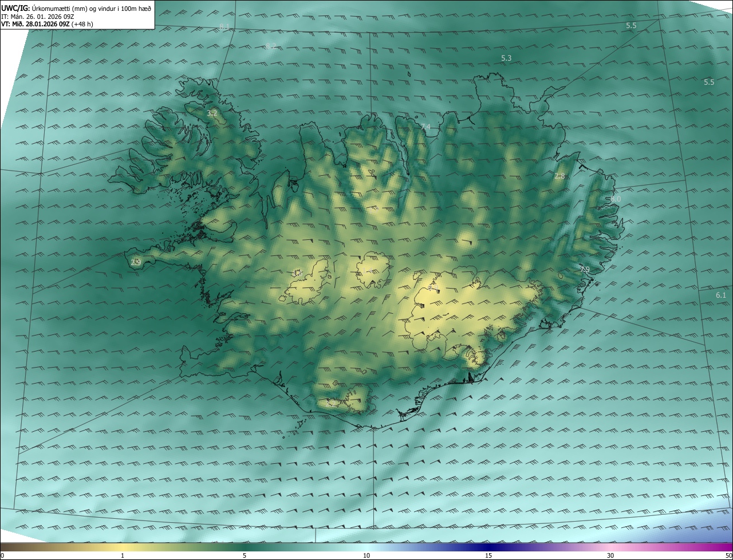Screen dimensions: 733x560
Task: Click the 3.2 value over the Westfjords
Action: (212, 113)
